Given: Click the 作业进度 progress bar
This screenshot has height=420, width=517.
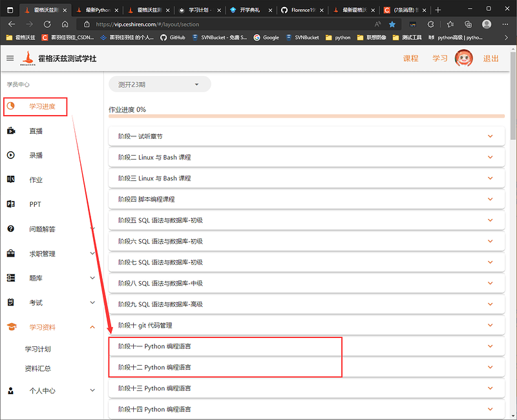Looking at the screenshot, I should (x=306, y=116).
